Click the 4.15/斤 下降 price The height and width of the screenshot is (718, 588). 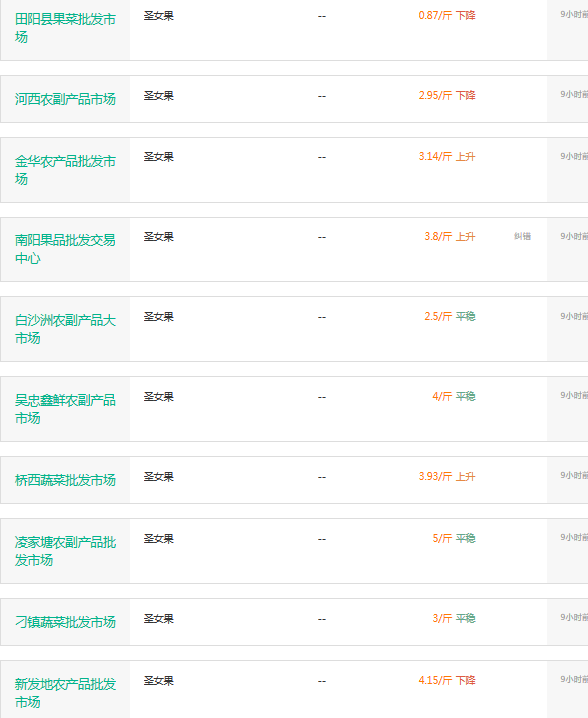click(447, 680)
